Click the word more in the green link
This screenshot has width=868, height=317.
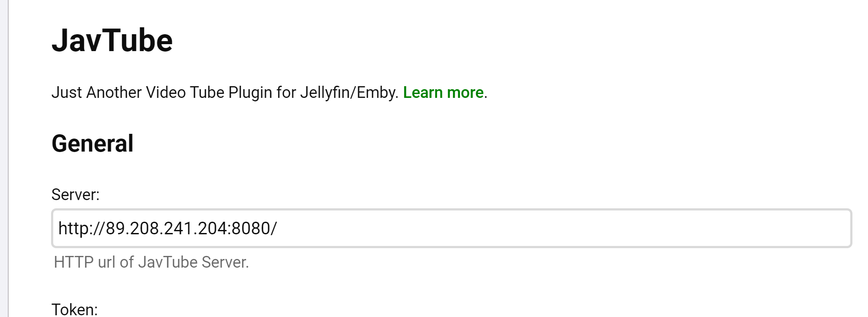(465, 93)
